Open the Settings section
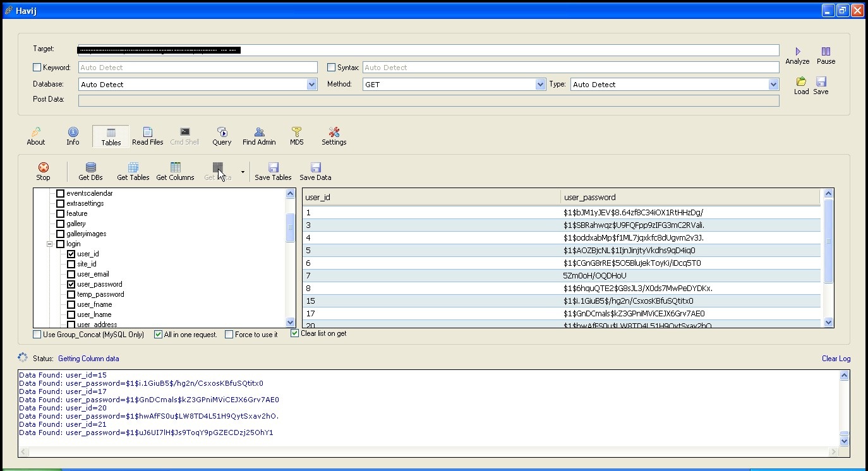Image resolution: width=868 pixels, height=471 pixels. pos(334,136)
